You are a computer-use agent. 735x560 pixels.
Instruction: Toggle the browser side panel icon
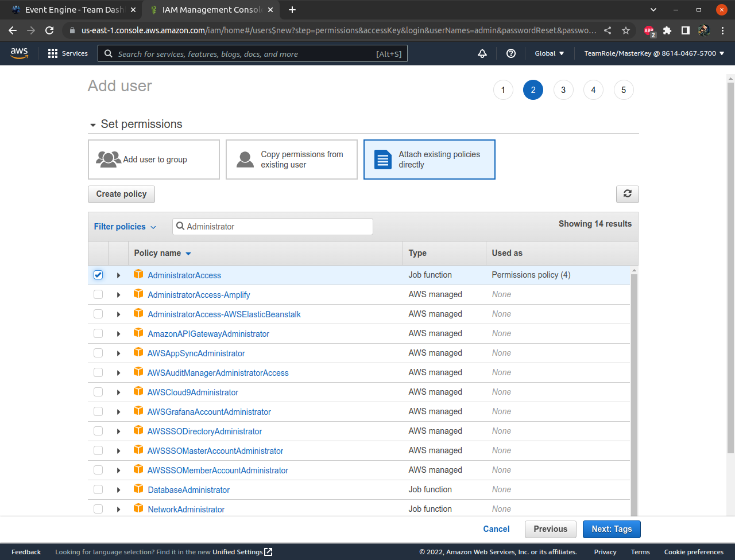pos(686,30)
